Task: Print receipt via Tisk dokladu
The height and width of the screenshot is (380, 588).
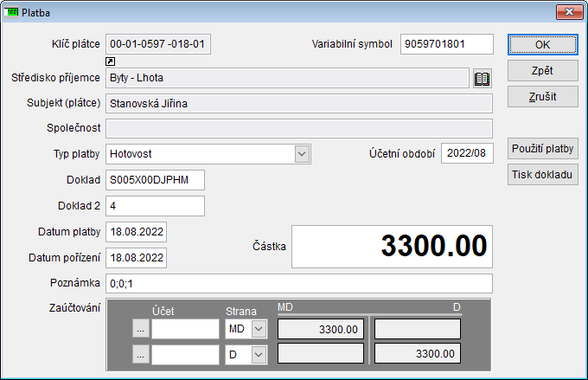Action: tap(542, 175)
